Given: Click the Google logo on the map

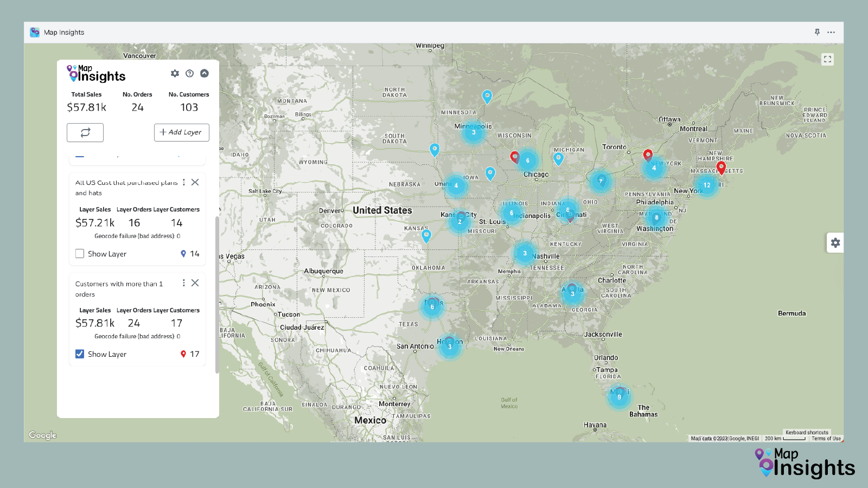Looking at the screenshot, I should (43, 435).
